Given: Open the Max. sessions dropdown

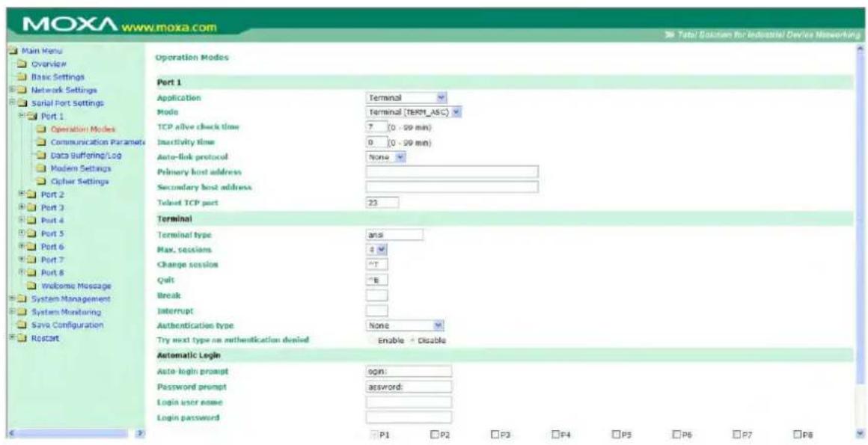Looking at the screenshot, I should tap(376, 251).
